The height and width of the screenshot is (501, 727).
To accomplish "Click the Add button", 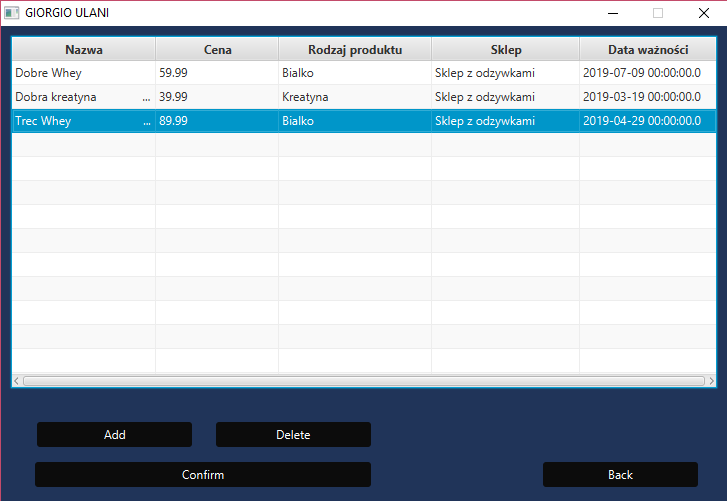I will click(x=115, y=434).
